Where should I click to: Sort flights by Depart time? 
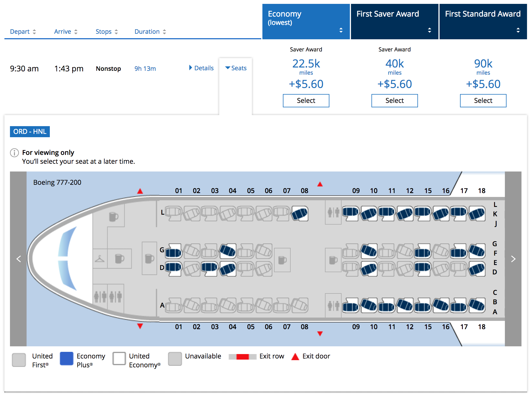coord(23,32)
